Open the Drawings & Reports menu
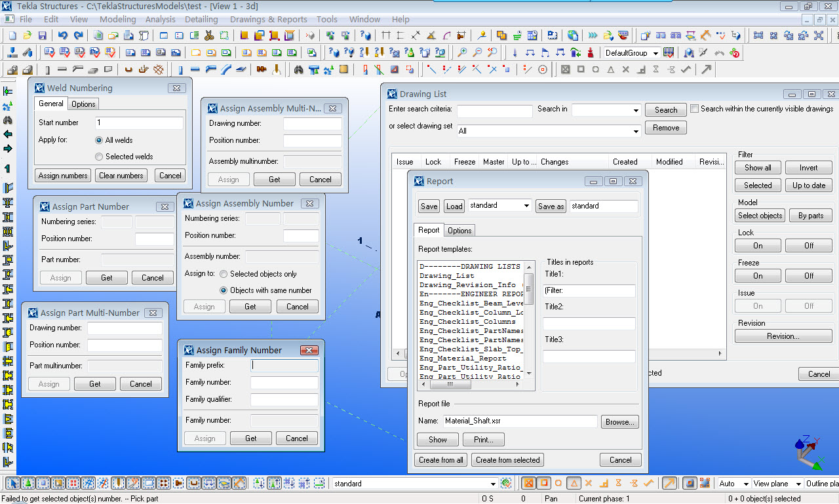 [268, 20]
